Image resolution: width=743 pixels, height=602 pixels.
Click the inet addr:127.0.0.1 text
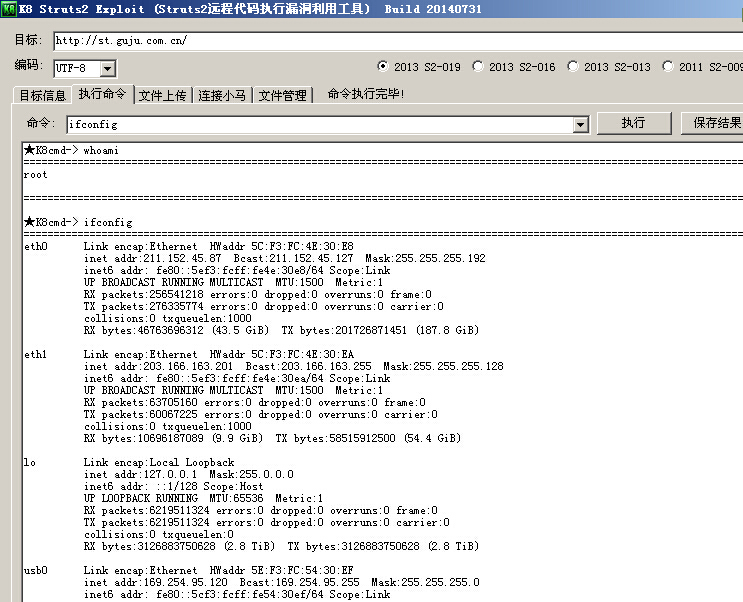click(140, 474)
